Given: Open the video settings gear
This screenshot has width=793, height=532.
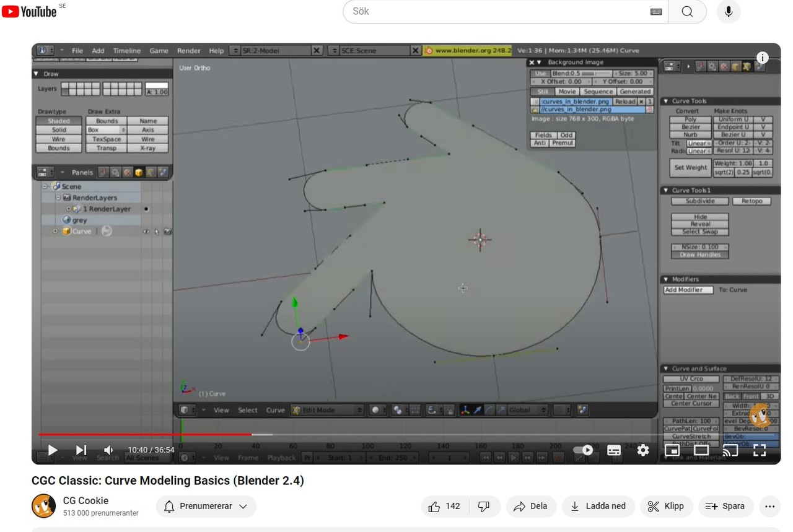Looking at the screenshot, I should click(x=643, y=450).
